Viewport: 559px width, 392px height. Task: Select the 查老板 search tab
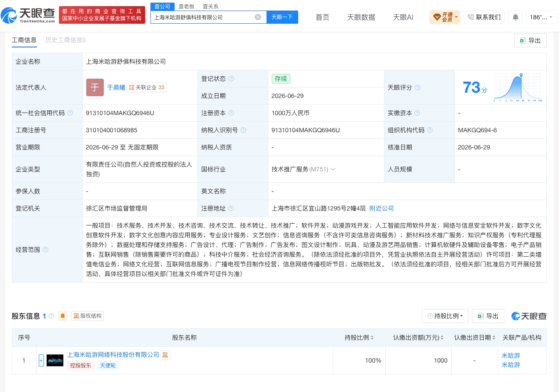pyautogui.click(x=186, y=7)
